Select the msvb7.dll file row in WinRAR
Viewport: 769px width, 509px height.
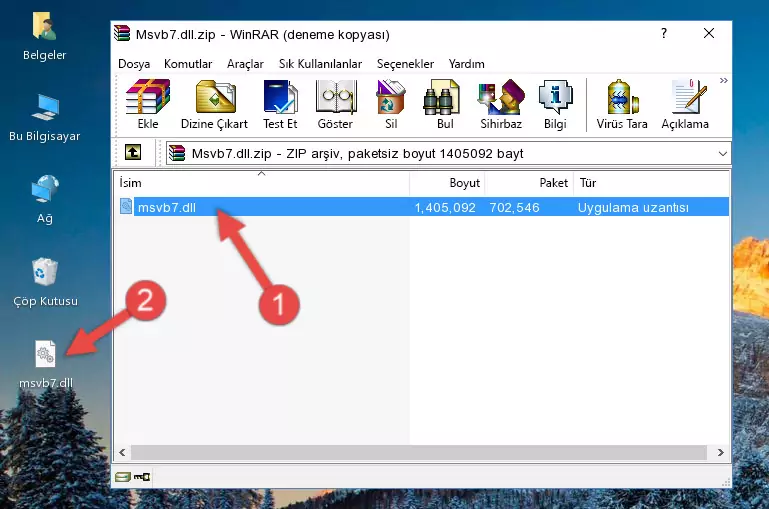tap(422, 207)
